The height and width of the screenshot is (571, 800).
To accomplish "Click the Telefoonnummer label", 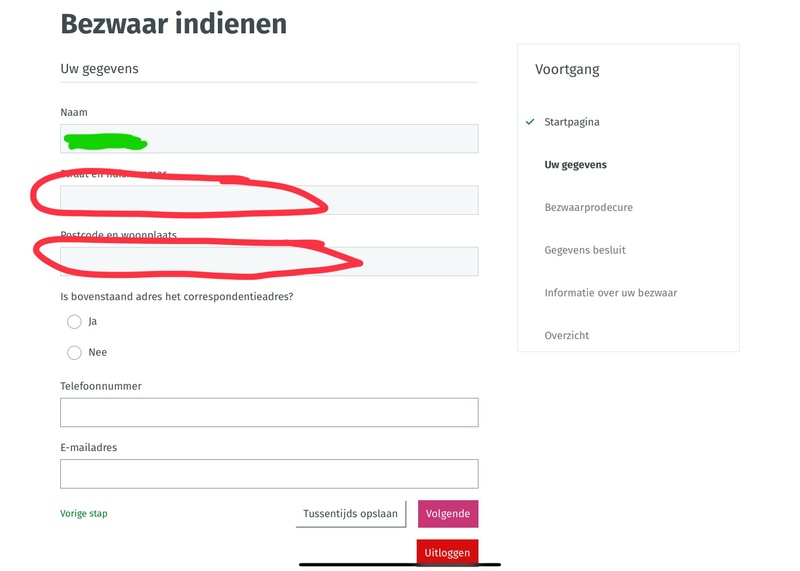I will (101, 386).
